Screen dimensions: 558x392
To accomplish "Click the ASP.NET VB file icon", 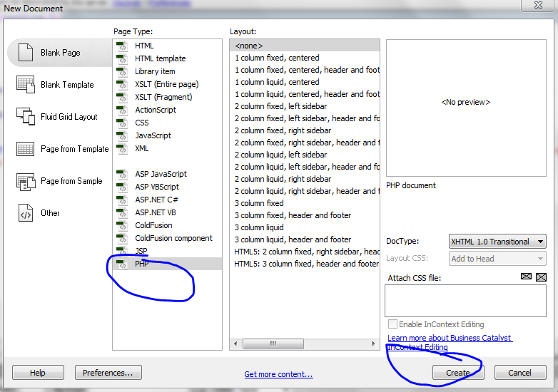I will pyautogui.click(x=122, y=212).
